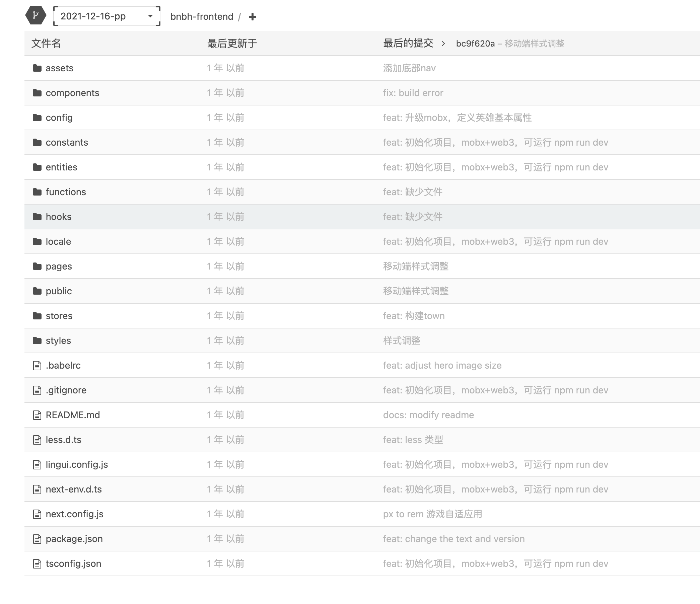Image resolution: width=700 pixels, height=604 pixels.
Task: Open the 'feat: adjust hero image size' commit
Action: [x=442, y=366]
